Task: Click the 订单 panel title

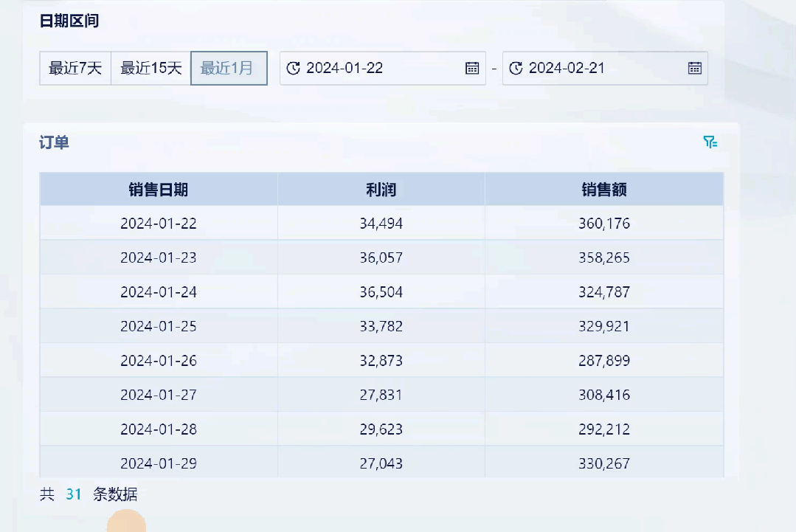Action: pyautogui.click(x=54, y=142)
